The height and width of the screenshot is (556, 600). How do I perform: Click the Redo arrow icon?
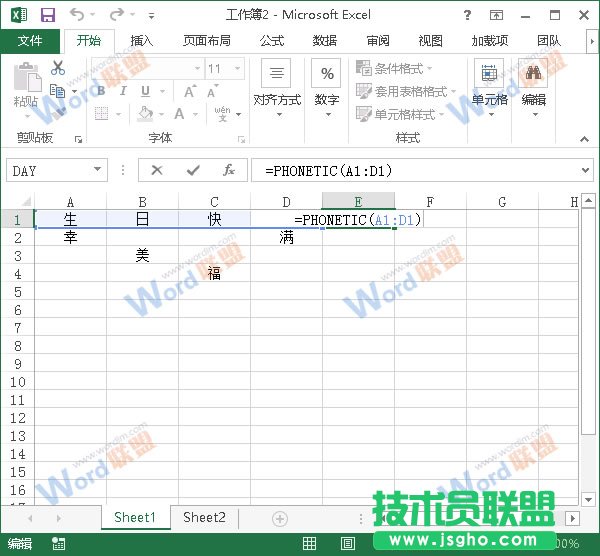point(116,15)
